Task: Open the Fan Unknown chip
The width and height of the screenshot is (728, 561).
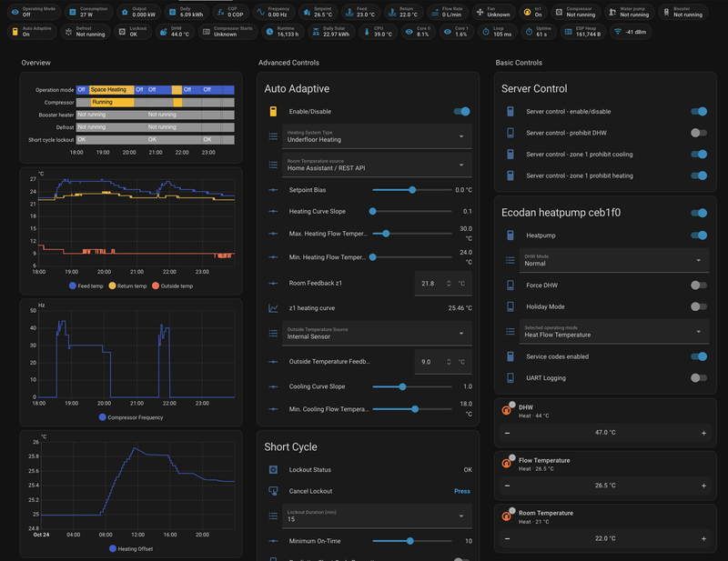Action: [493, 12]
